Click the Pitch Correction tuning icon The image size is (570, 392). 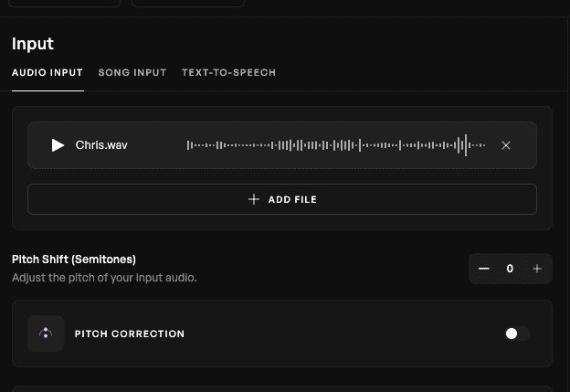coord(46,334)
